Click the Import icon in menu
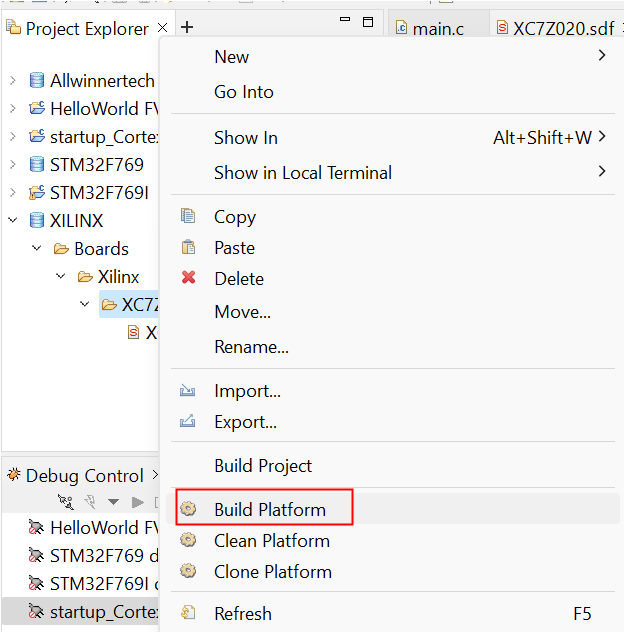The width and height of the screenshot is (624, 632). [x=187, y=391]
